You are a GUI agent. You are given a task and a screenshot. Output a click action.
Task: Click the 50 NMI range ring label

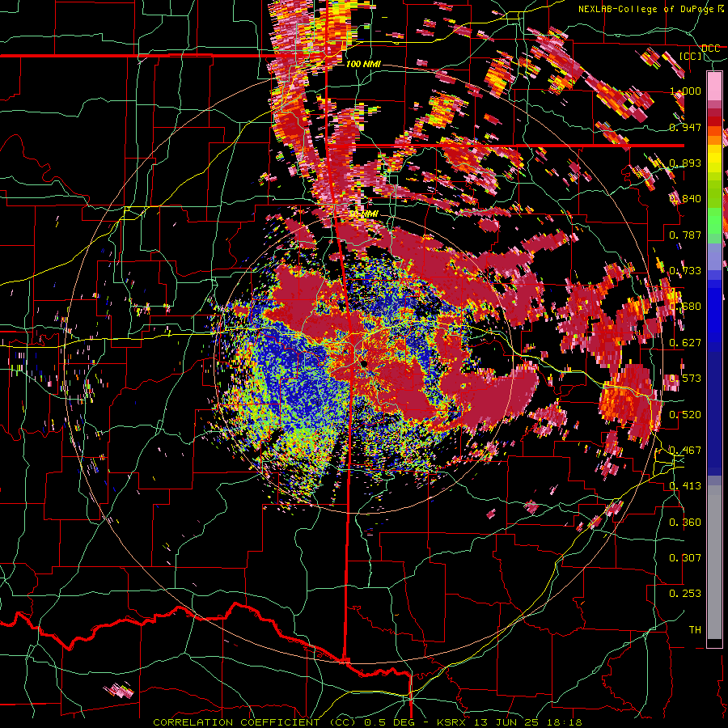coord(363,214)
